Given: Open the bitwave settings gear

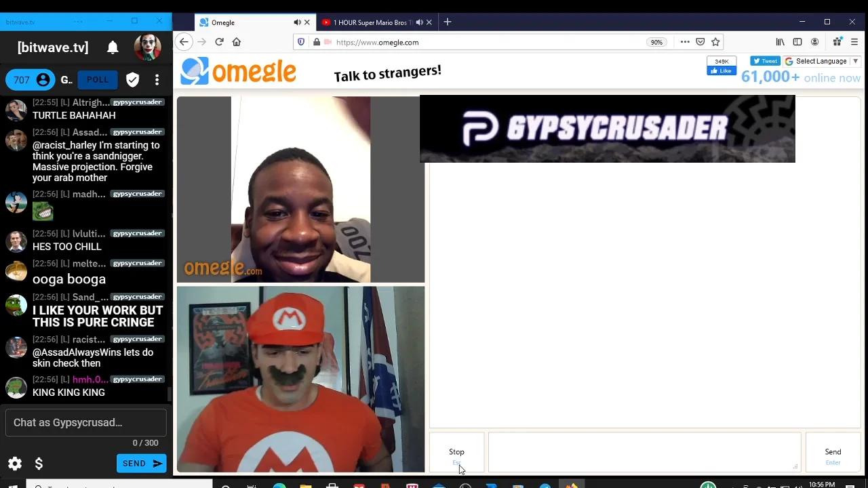Looking at the screenshot, I should click(14, 464).
